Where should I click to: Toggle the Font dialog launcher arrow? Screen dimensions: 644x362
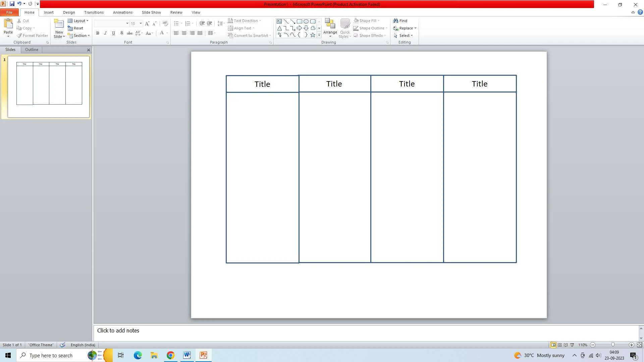pos(168,43)
